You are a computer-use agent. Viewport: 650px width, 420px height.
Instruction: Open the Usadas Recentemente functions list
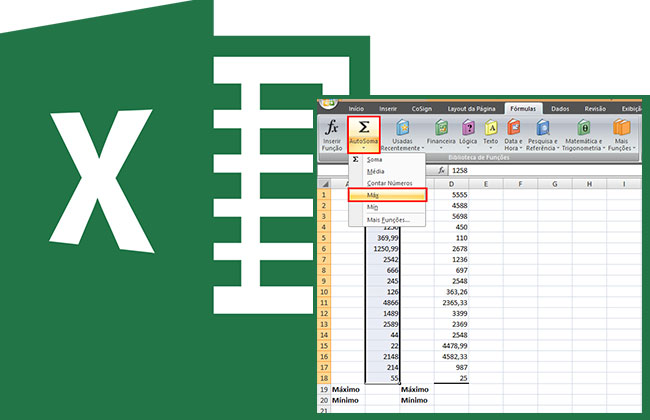point(402,135)
